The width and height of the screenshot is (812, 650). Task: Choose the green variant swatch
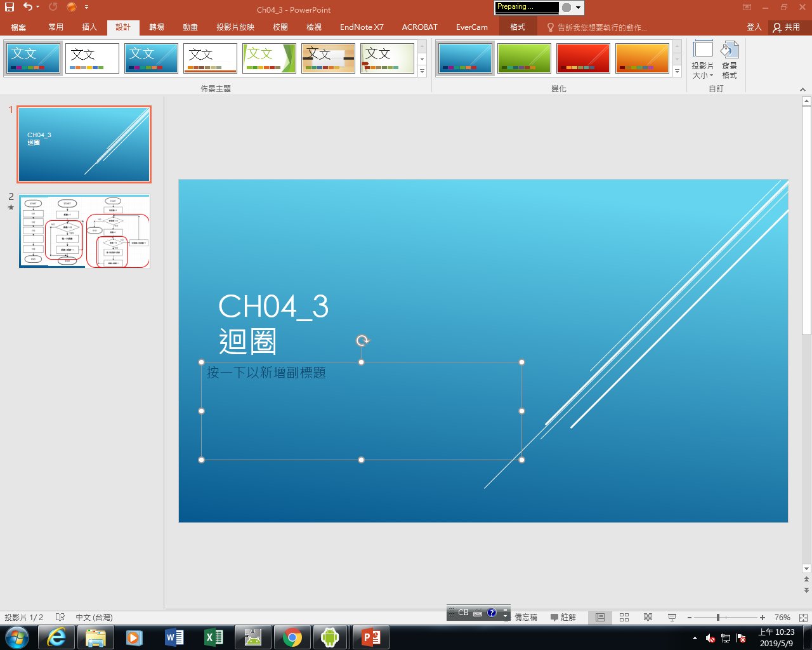pyautogui.click(x=524, y=58)
